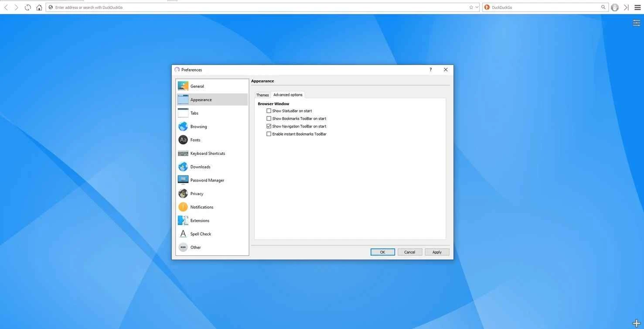Reload the page with refresh icon
Viewport: 644px width, 329px height.
pos(28,7)
